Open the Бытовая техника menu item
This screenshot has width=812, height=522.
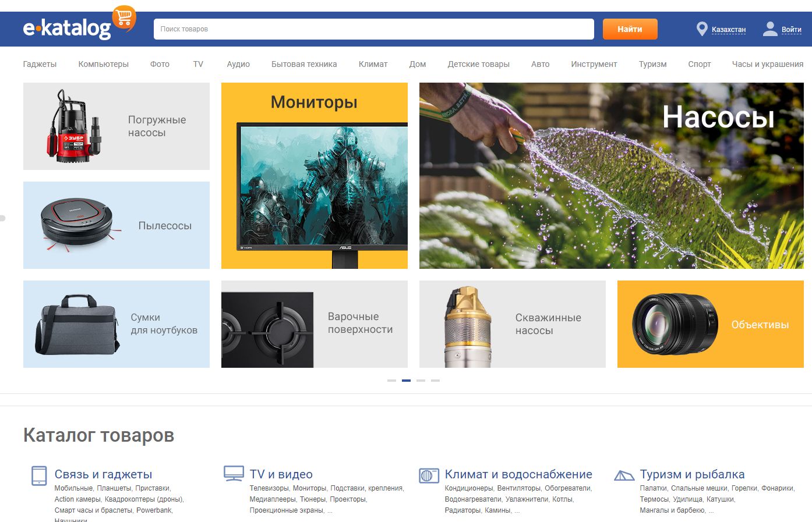[x=303, y=64]
